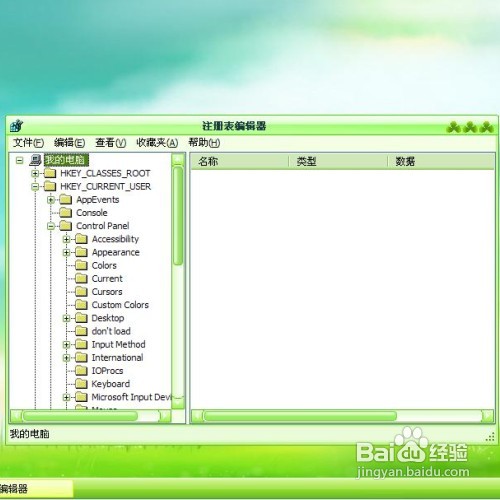The height and width of the screenshot is (500, 500).
Task: Click the IOProcs folder icon
Action: point(81,371)
